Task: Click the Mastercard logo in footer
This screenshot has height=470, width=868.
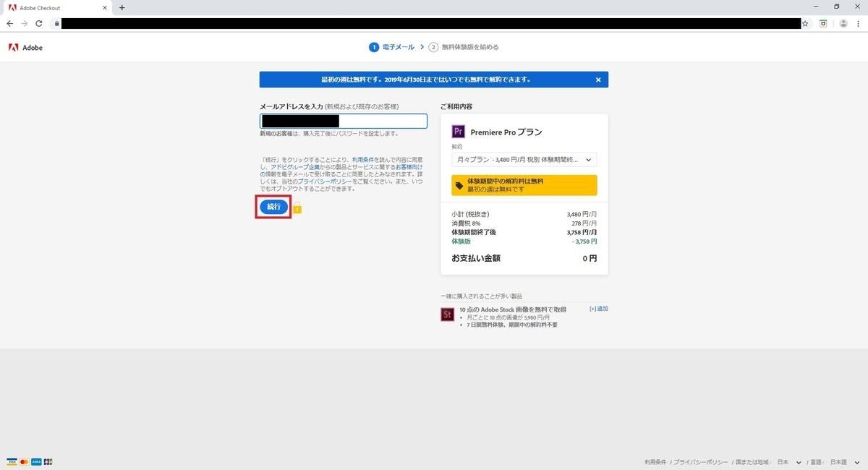Action: pos(24,461)
